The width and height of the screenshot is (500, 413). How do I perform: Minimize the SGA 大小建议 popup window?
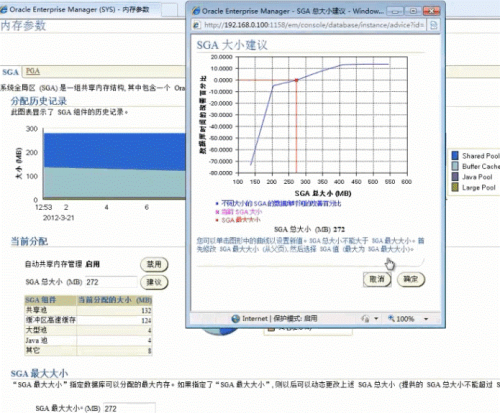395,11
